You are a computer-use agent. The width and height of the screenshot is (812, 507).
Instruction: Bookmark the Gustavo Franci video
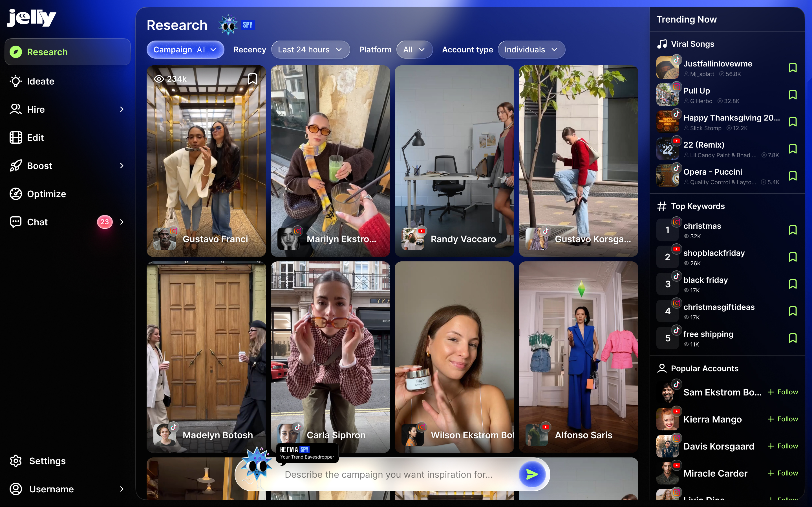[252, 79]
